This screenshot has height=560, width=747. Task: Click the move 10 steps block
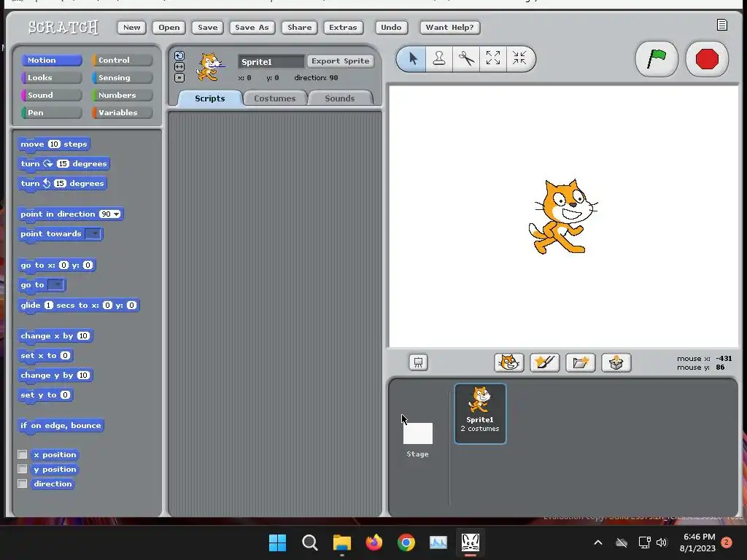pos(54,144)
